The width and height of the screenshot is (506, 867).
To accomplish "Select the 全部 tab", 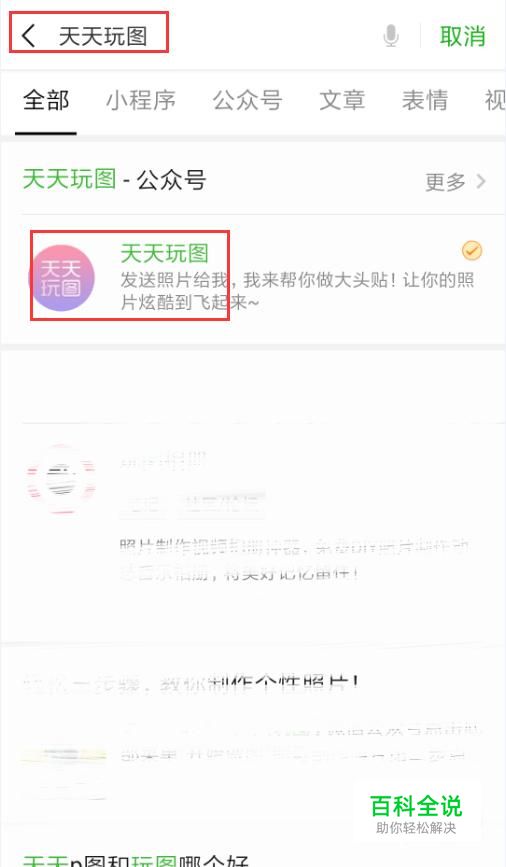I will 46,101.
